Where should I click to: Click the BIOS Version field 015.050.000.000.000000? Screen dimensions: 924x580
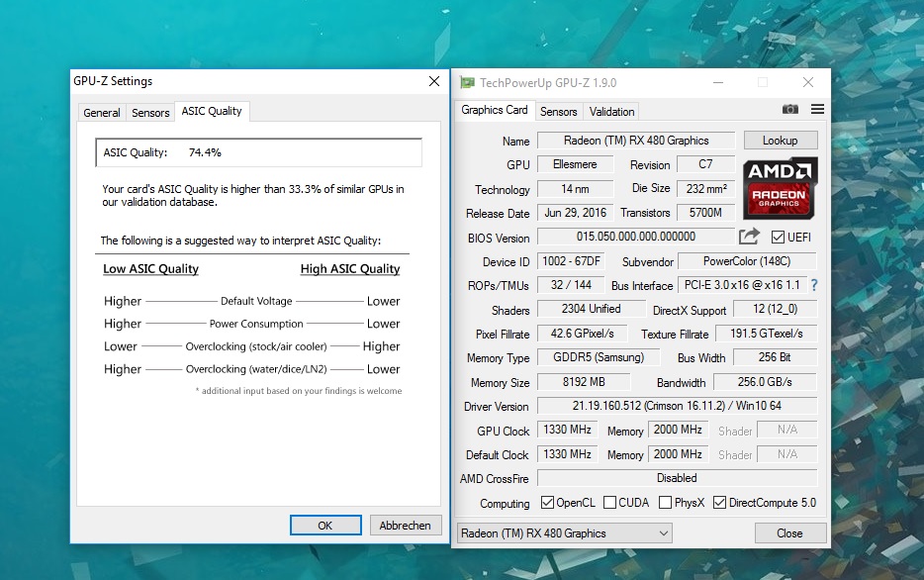(636, 237)
